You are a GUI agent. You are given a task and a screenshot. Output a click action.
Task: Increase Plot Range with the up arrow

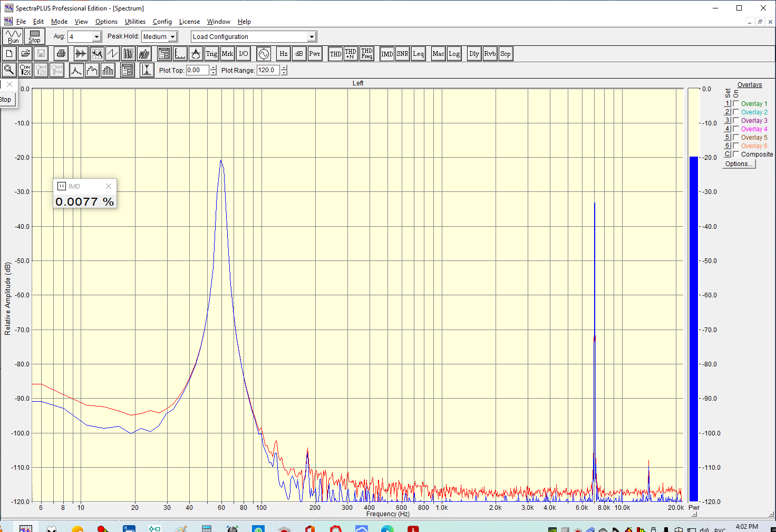(x=284, y=67)
